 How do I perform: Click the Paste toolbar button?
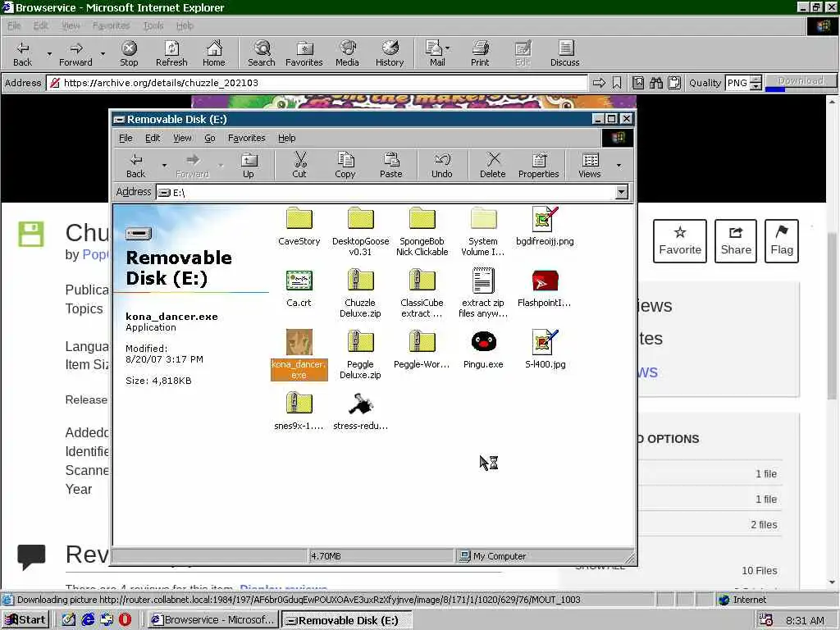pos(391,165)
